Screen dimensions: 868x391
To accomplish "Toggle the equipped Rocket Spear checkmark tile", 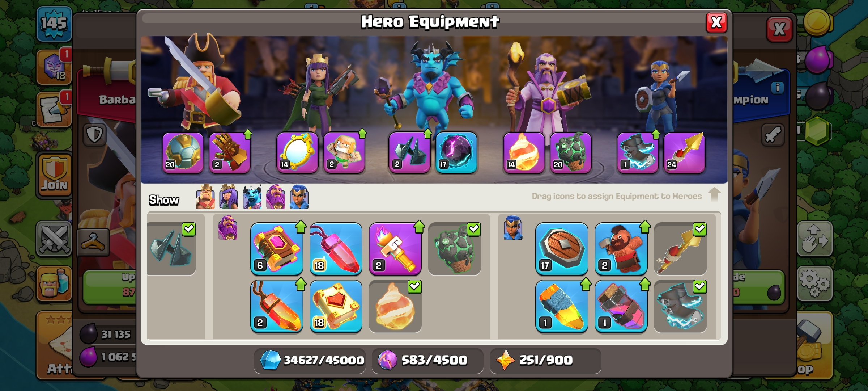I will click(680, 249).
